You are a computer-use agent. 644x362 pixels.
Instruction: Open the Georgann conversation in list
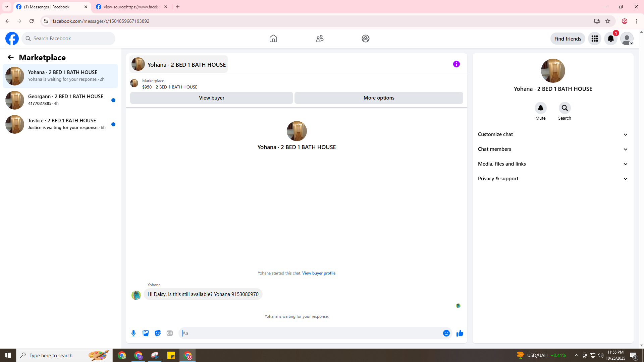point(60,100)
